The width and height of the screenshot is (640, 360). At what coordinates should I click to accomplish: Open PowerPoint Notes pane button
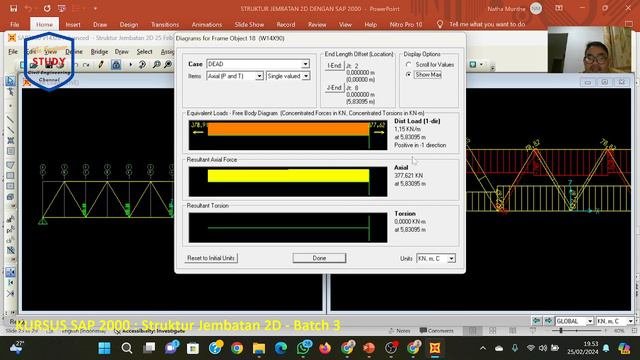pos(400,331)
